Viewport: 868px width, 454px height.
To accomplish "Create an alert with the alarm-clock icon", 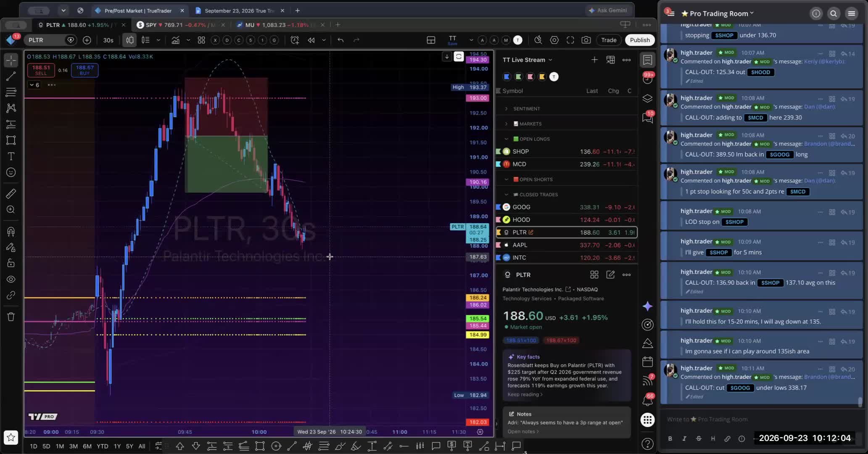I will 295,40.
